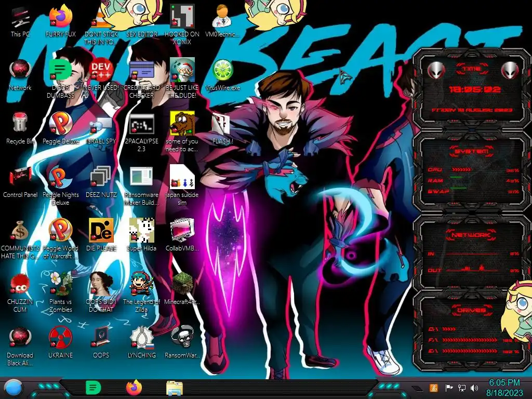
Task: Launch Peggle Nights Deluxe
Action: (60, 177)
